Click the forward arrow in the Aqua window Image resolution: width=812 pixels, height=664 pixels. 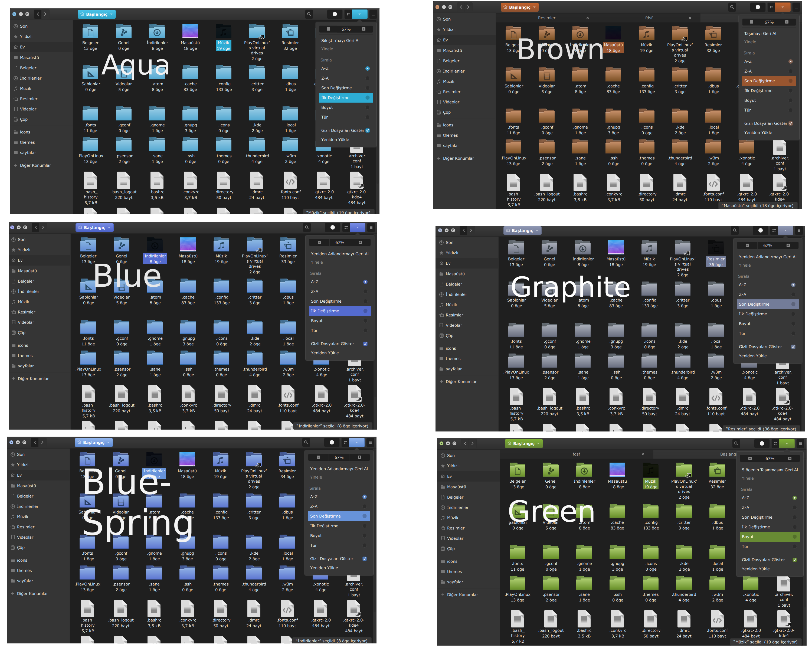pos(45,14)
